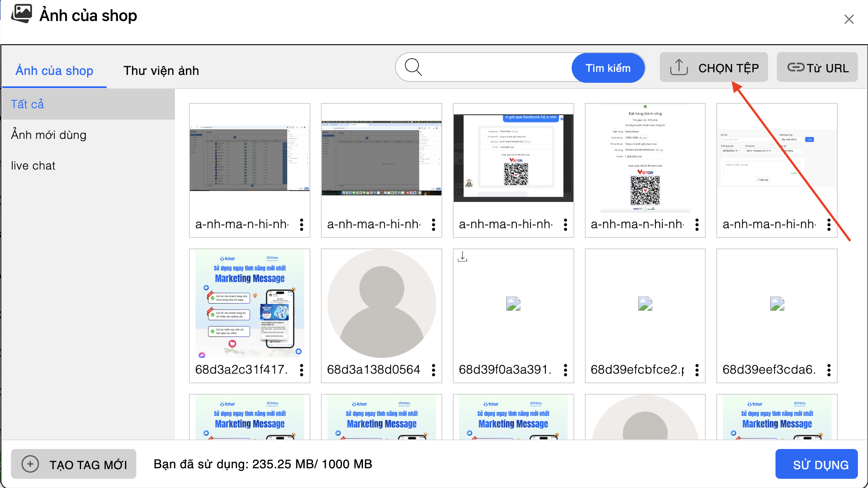Open options menu for 68d39efcbfce2 image
Image resolution: width=868 pixels, height=488 pixels.
coord(697,370)
